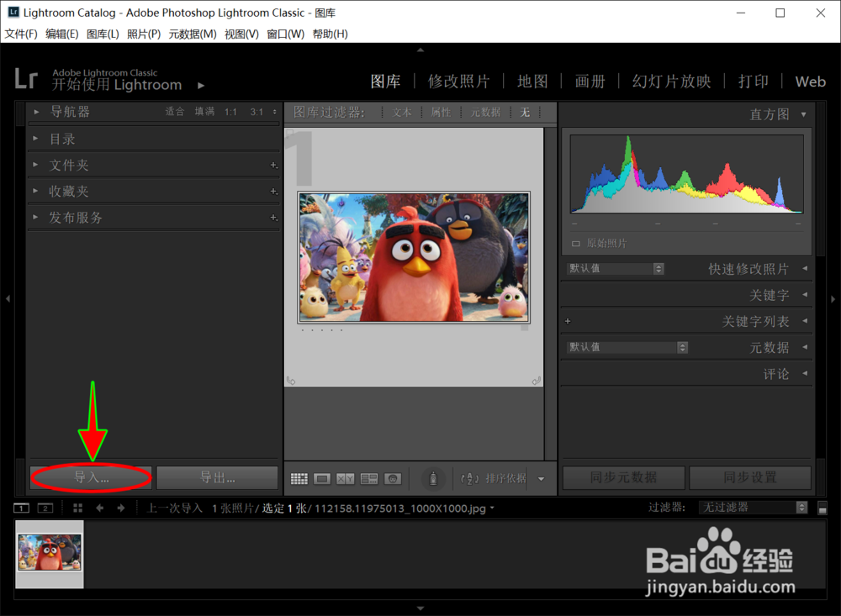Set navigator zoom to 1:1
Image resolution: width=841 pixels, height=616 pixels.
[230, 112]
